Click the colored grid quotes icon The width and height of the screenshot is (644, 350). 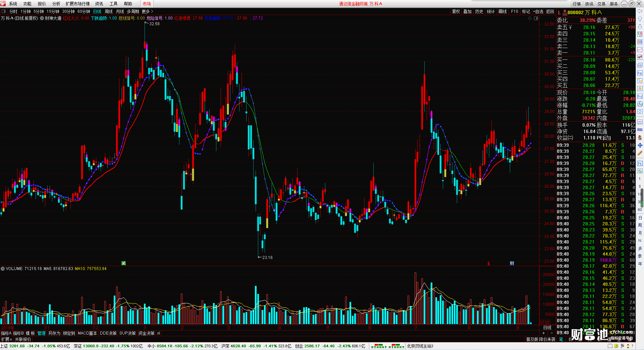(x=640, y=42)
